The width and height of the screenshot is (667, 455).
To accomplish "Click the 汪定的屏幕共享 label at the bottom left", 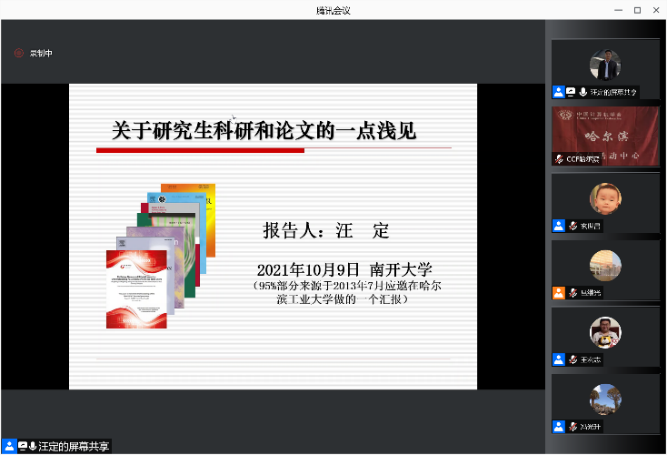I will [74, 446].
